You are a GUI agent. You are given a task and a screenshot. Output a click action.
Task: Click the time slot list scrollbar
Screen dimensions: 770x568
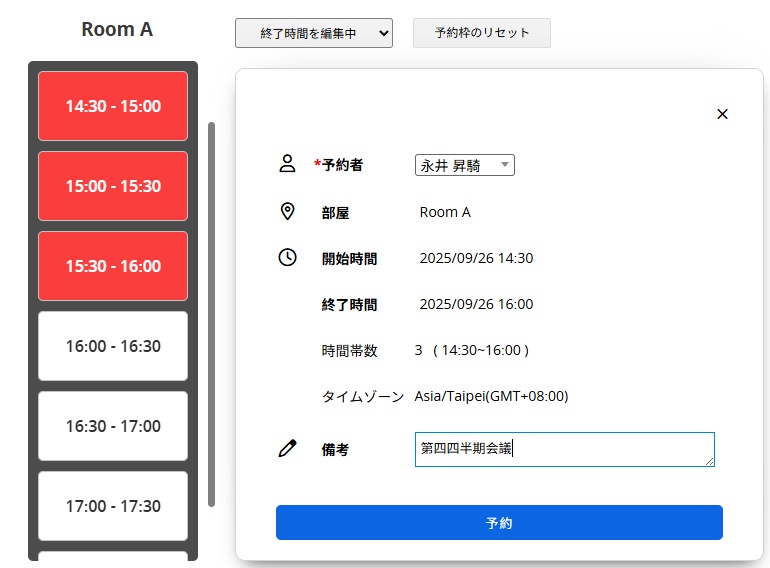(211, 314)
